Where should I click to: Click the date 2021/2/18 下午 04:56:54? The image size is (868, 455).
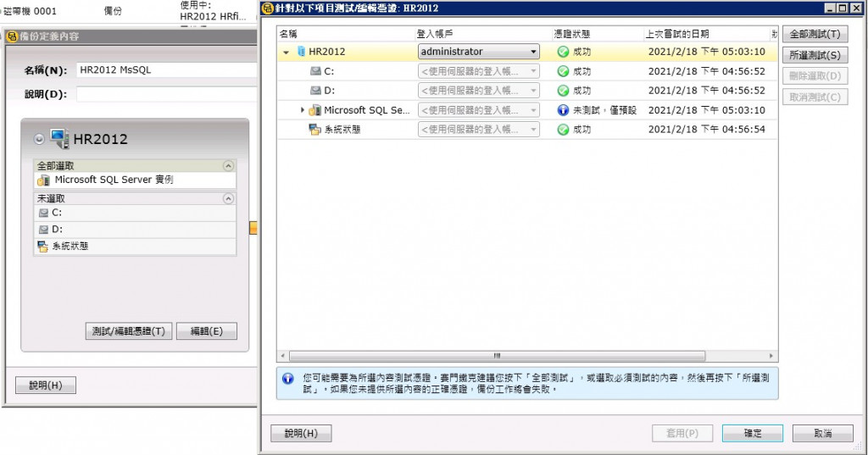(706, 130)
